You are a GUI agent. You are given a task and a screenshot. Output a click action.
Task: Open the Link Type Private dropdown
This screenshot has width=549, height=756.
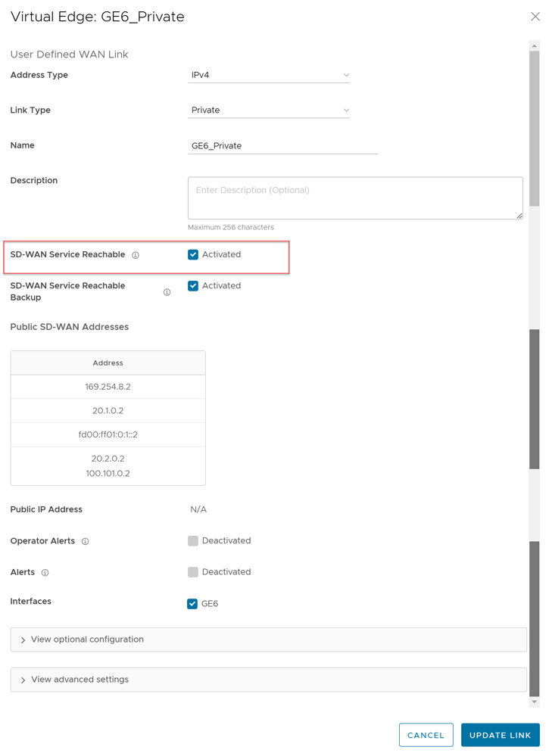click(x=269, y=110)
